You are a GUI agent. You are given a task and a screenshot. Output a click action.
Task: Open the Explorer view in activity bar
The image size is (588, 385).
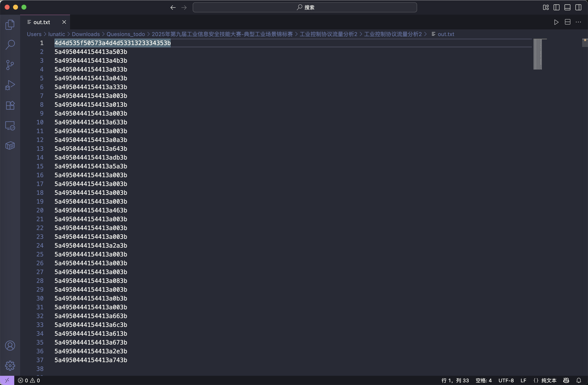(x=10, y=25)
